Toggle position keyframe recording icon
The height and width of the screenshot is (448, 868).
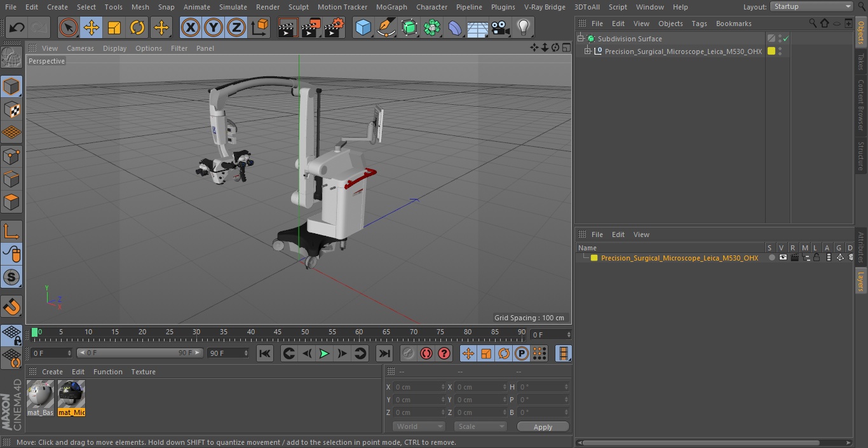pos(468,353)
